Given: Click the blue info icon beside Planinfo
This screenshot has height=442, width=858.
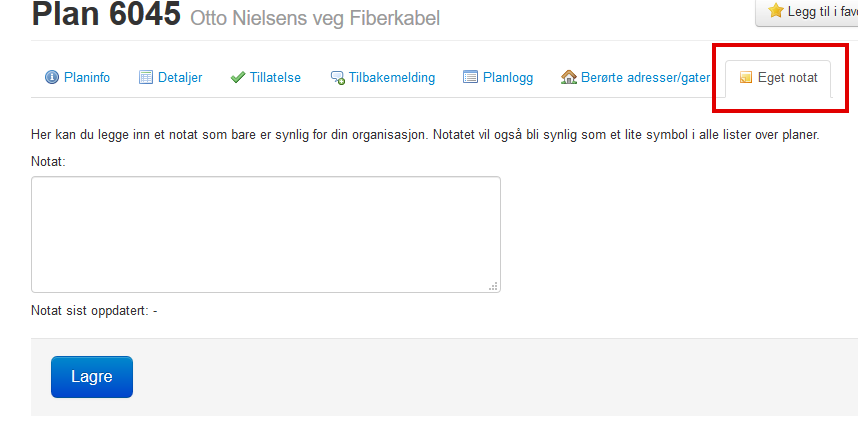Looking at the screenshot, I should point(52,77).
